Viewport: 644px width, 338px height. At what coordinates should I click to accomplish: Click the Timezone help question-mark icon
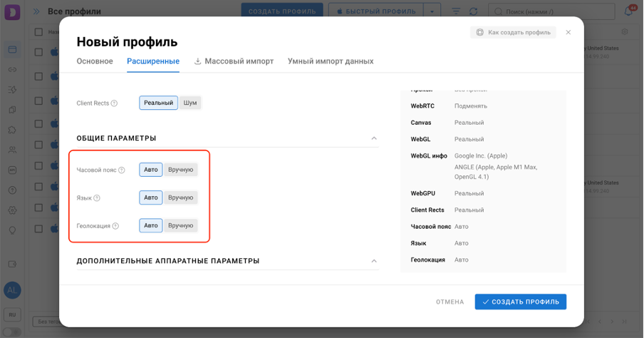pyautogui.click(x=122, y=170)
